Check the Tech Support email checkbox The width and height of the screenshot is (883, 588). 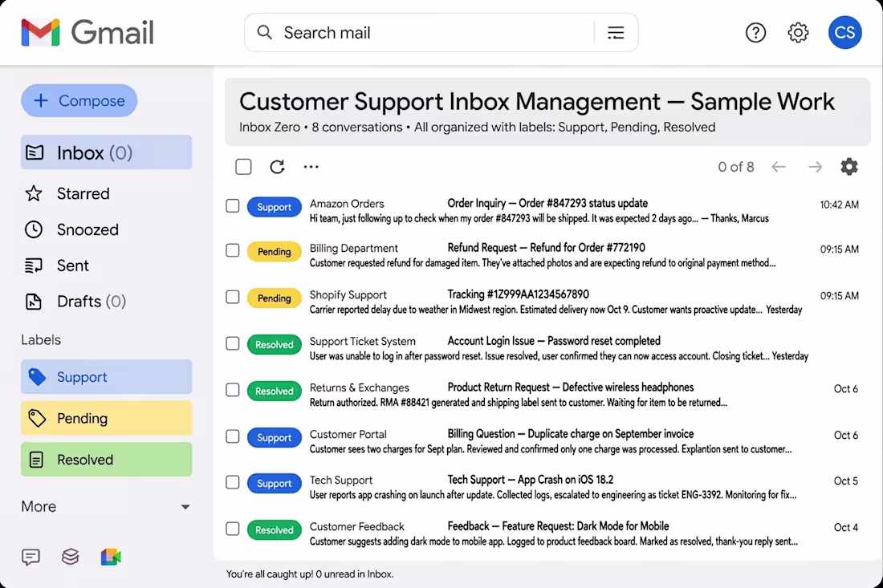pyautogui.click(x=233, y=482)
